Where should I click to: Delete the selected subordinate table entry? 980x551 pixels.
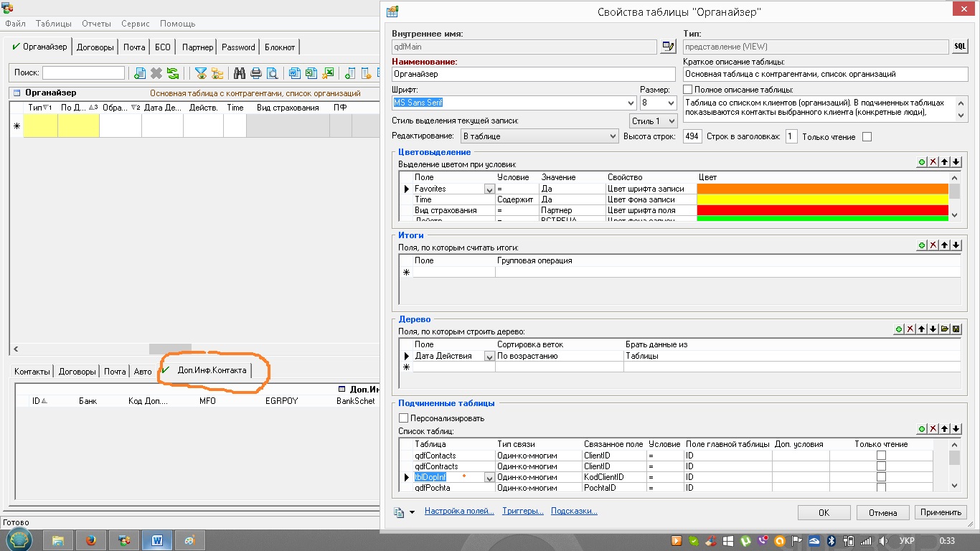933,429
